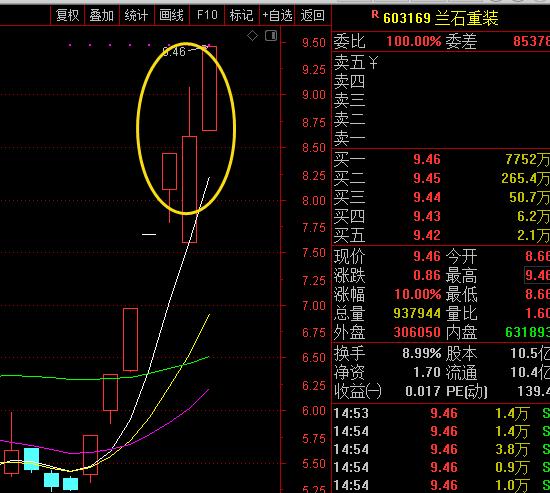The width and height of the screenshot is (550, 493).
Task: Select stock code 603169
Action: click(x=407, y=18)
